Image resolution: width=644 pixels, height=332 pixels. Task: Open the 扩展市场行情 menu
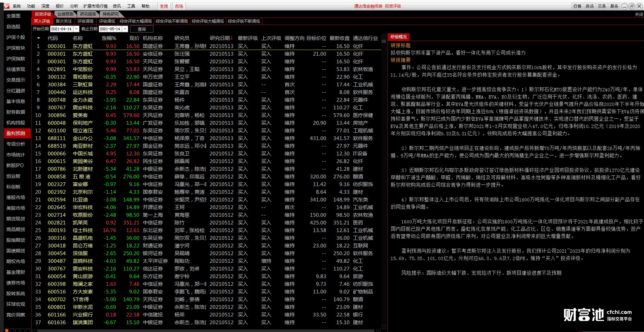(95, 6)
